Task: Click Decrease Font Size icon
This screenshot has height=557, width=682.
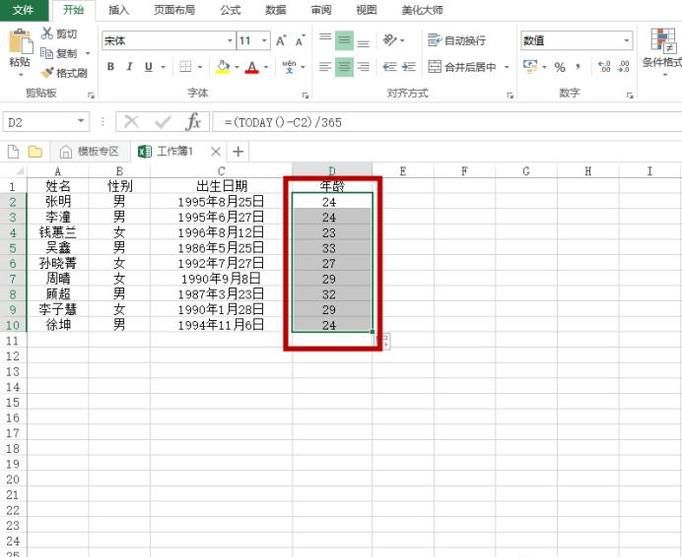Action: pos(300,41)
